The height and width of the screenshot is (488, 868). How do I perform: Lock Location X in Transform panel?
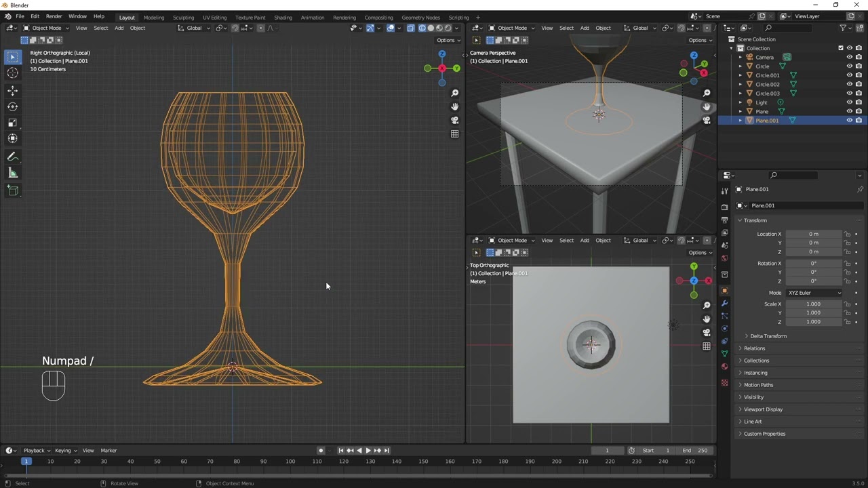point(848,235)
